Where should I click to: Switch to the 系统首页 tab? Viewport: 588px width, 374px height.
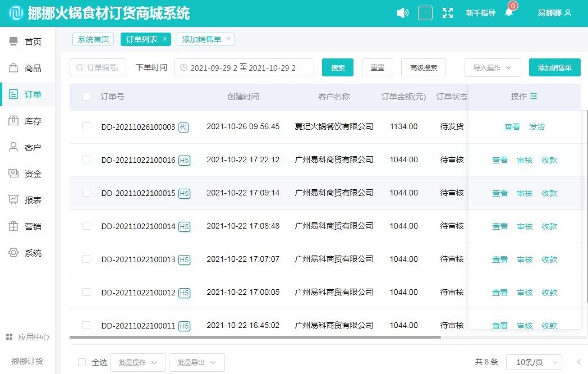point(93,39)
